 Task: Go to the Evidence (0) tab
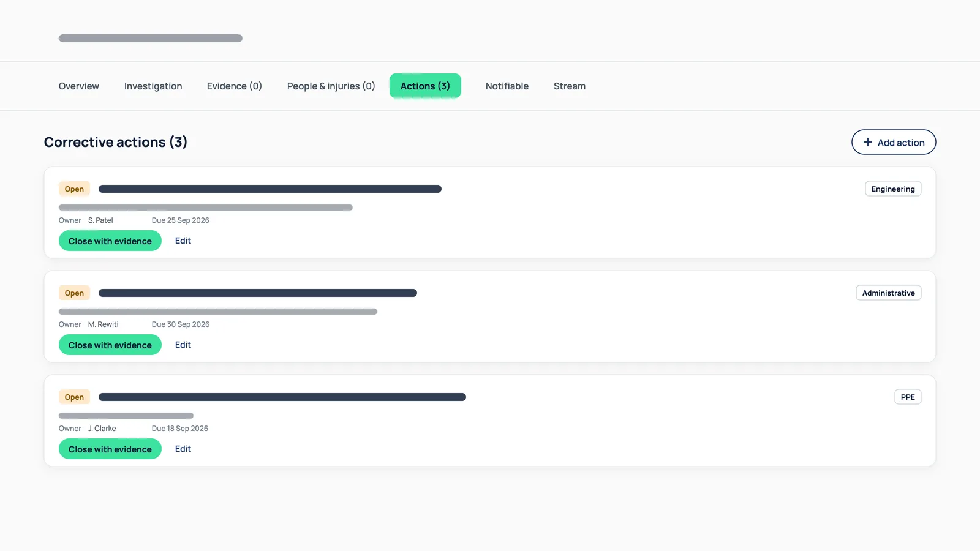(x=235, y=86)
